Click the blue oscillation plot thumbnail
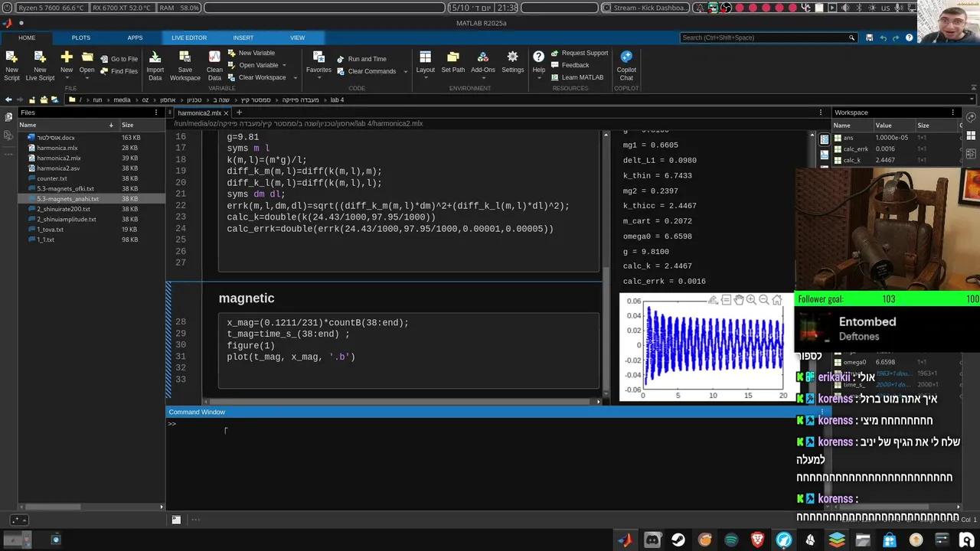The height and width of the screenshot is (551, 980). point(707,348)
